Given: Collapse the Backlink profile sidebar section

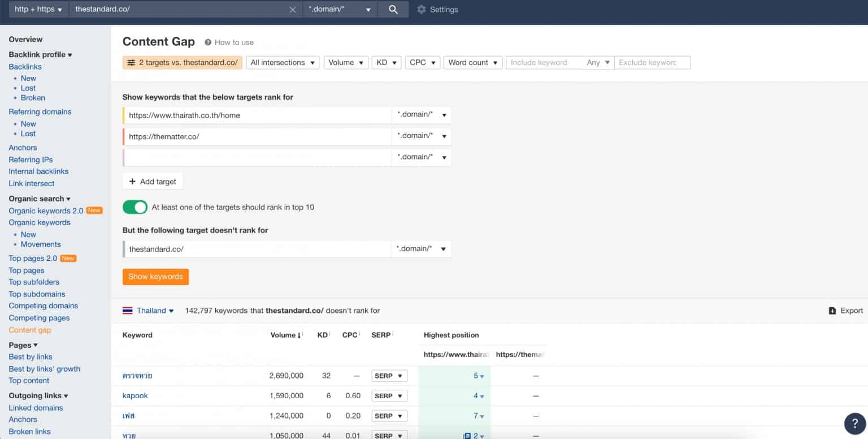Looking at the screenshot, I should 41,55.
